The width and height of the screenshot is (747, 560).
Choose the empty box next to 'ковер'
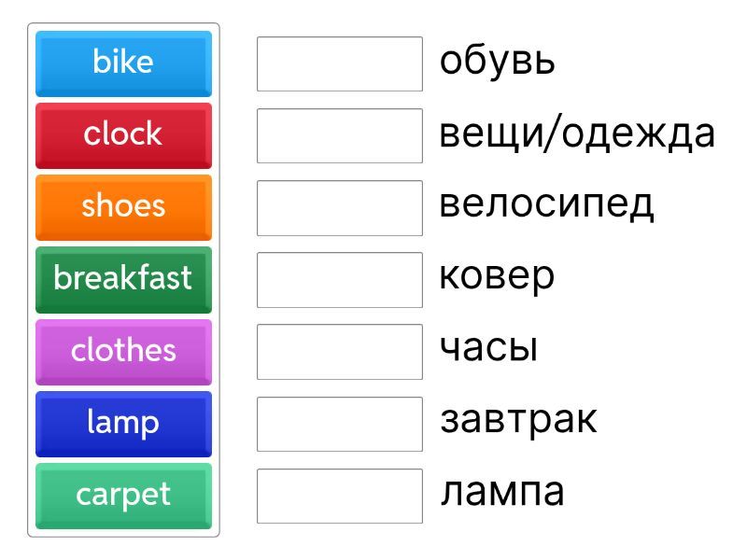[x=340, y=279]
